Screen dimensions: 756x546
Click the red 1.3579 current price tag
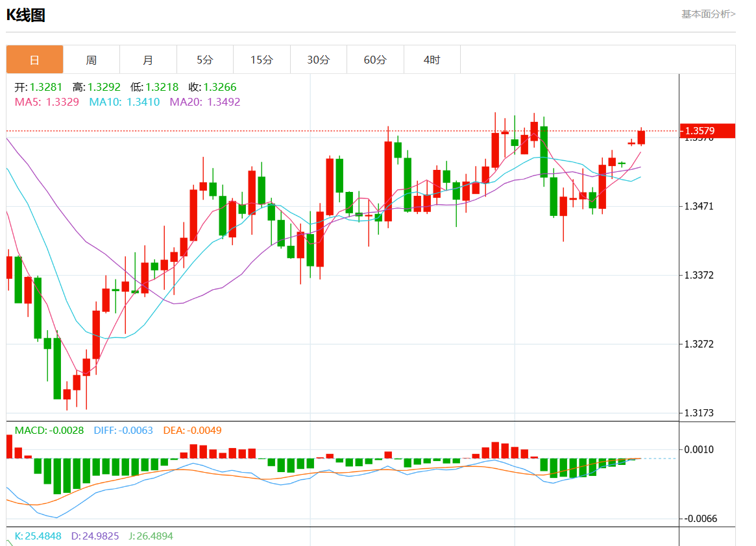(x=707, y=131)
